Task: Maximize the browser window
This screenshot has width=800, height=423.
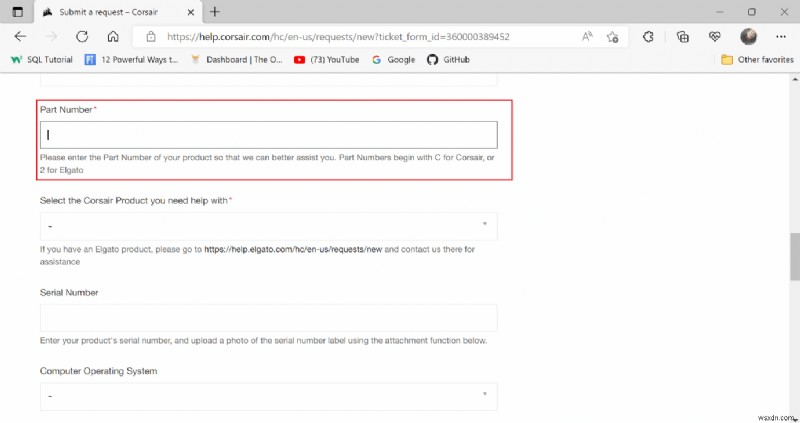Action: point(752,12)
